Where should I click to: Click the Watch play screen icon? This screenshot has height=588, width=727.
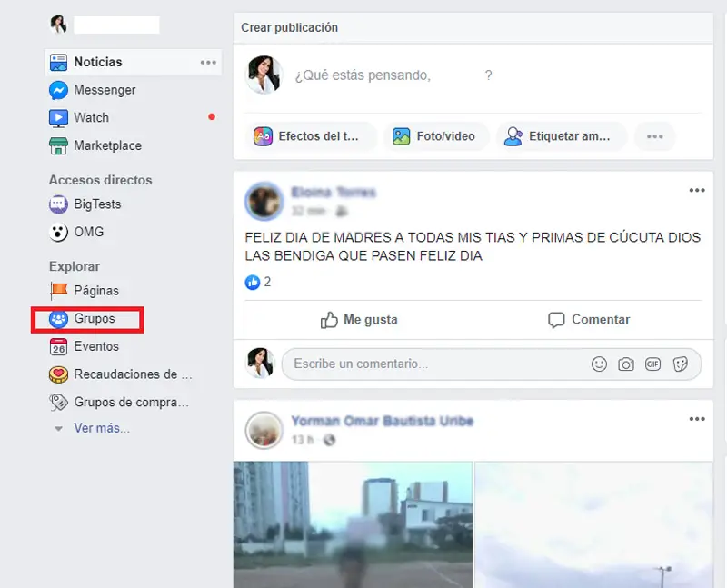point(58,118)
